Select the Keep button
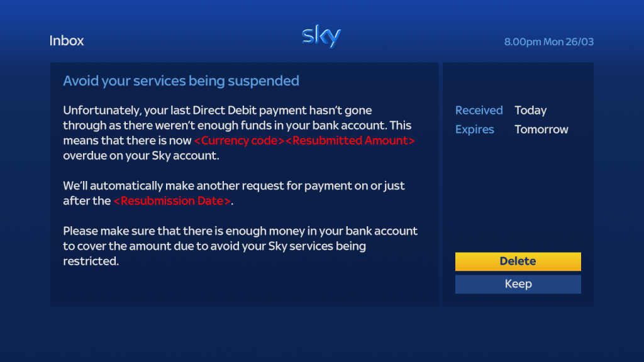Image resolution: width=644 pixels, height=362 pixels. (x=518, y=284)
